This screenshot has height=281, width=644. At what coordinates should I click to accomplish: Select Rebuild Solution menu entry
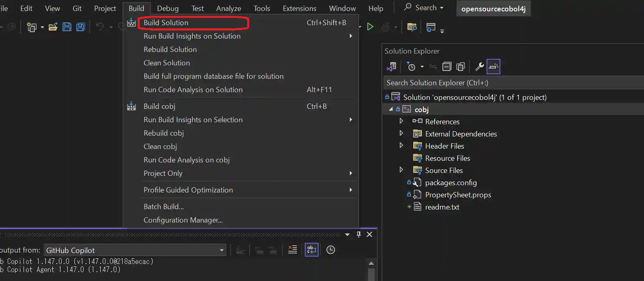click(170, 50)
